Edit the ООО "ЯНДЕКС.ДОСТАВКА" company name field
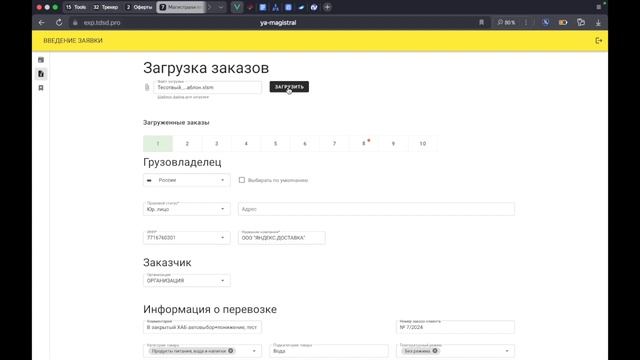 [282, 237]
